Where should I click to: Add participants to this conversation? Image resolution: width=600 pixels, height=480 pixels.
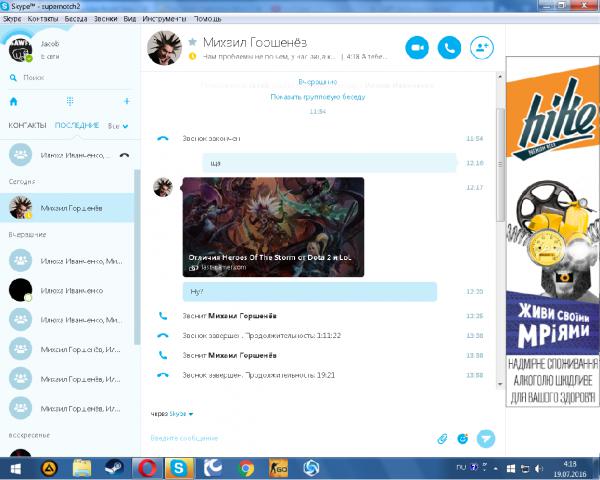click(x=482, y=48)
